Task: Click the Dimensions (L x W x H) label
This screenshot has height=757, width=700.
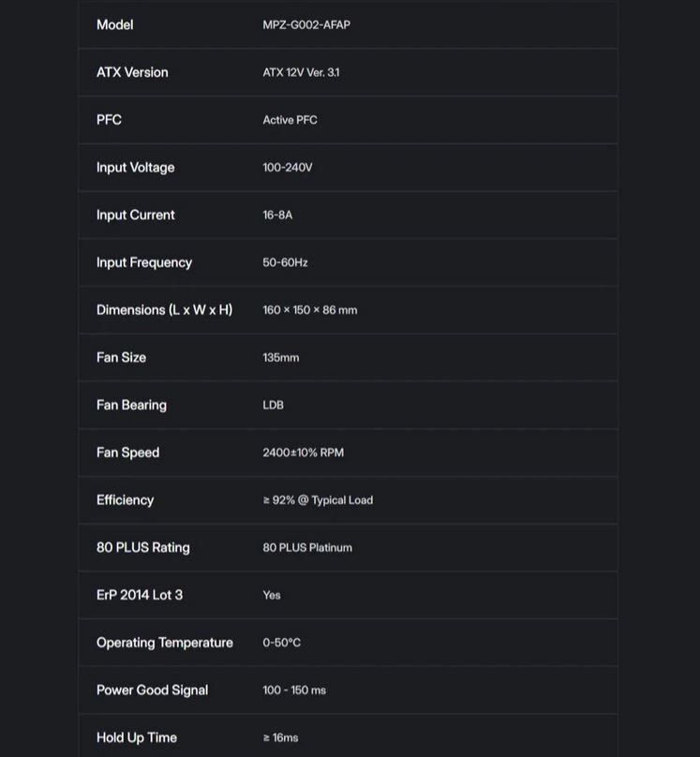Action: click(x=164, y=310)
